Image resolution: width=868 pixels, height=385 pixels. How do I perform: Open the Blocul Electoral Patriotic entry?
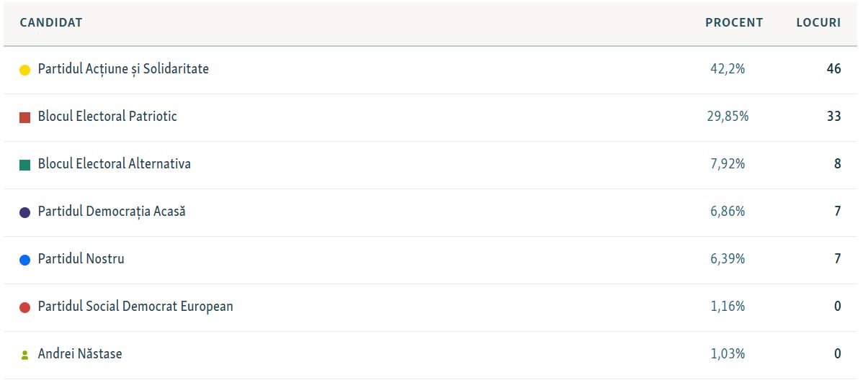pos(107,116)
